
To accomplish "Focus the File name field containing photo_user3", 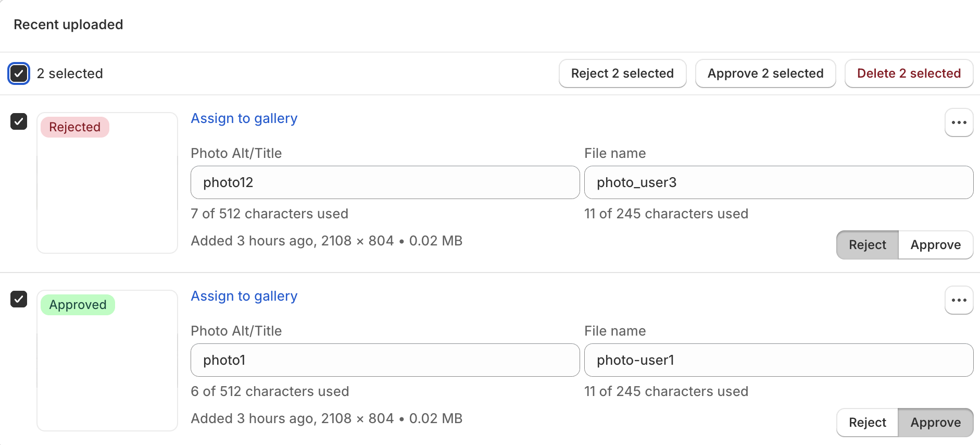I will coord(778,182).
